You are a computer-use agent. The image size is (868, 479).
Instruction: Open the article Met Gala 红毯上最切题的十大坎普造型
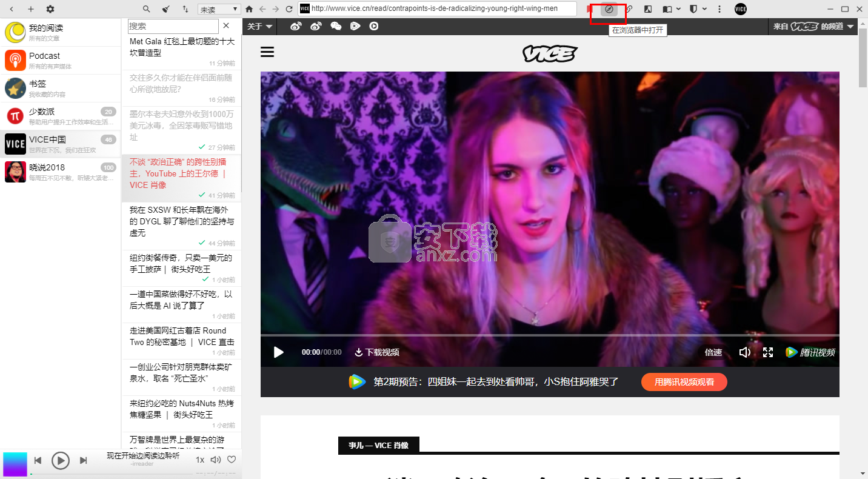coord(182,52)
